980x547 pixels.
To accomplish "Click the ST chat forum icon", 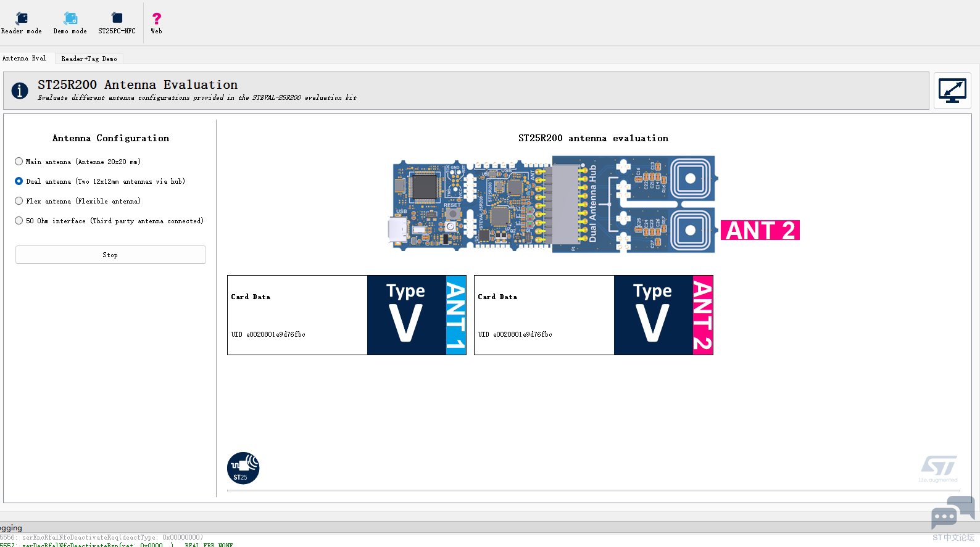I will [x=953, y=513].
